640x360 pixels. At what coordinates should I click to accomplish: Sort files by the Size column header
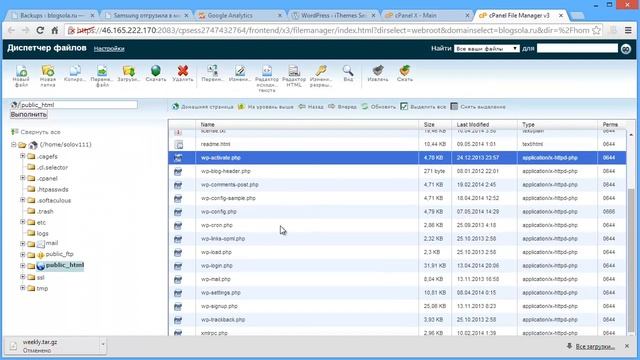pyautogui.click(x=435, y=124)
